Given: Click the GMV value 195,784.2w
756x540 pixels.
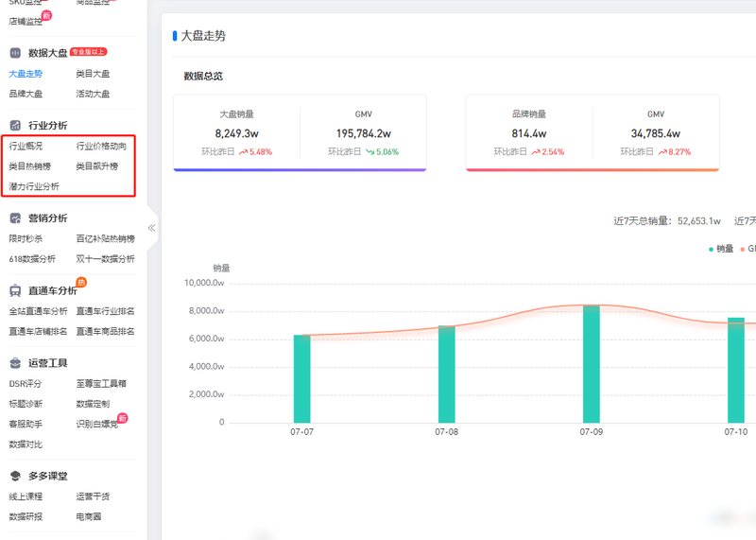Looking at the screenshot, I should click(364, 133).
